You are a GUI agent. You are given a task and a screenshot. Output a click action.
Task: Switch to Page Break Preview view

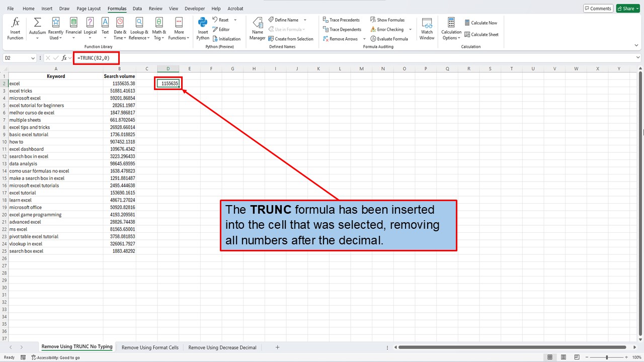(x=576, y=357)
